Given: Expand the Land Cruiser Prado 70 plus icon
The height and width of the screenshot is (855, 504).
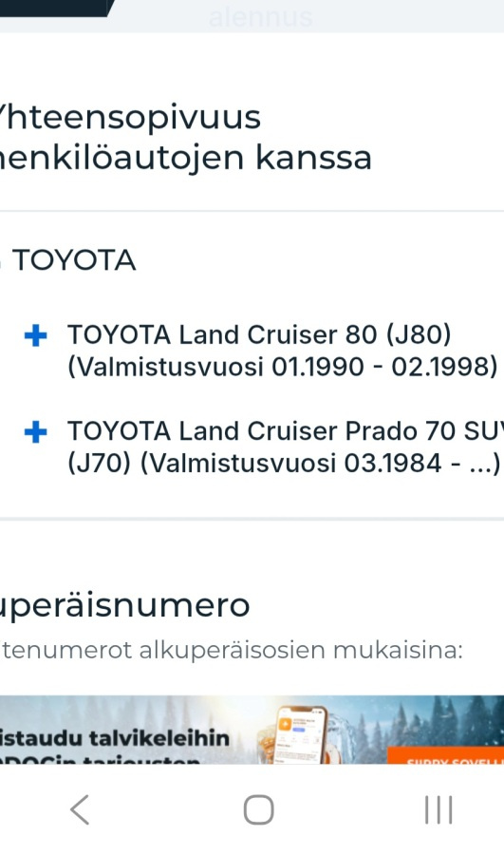Looking at the screenshot, I should coord(36,432).
